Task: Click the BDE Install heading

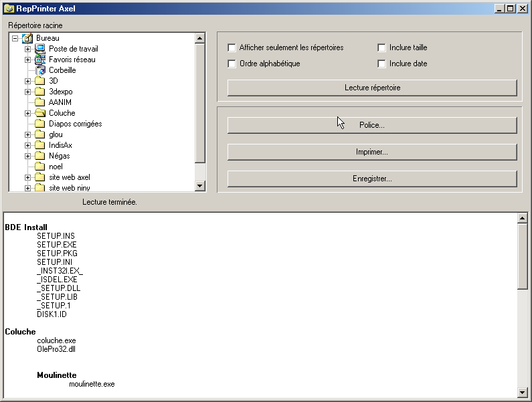Action: tap(26, 227)
